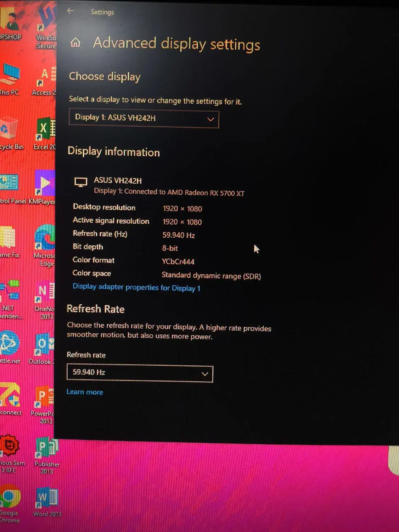Click the 8-bit Bit depth value
This screenshot has width=399, height=532.
click(170, 248)
